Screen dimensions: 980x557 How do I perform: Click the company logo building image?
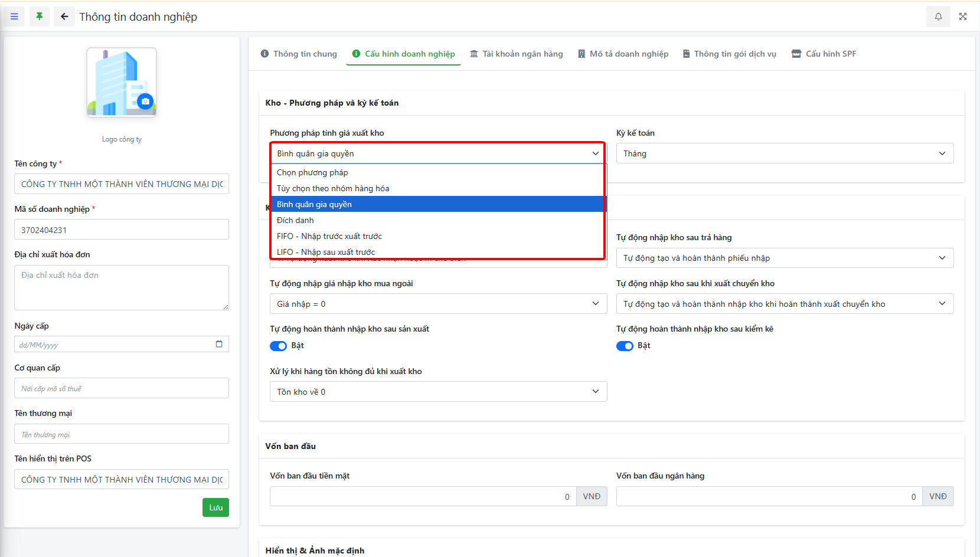click(117, 80)
